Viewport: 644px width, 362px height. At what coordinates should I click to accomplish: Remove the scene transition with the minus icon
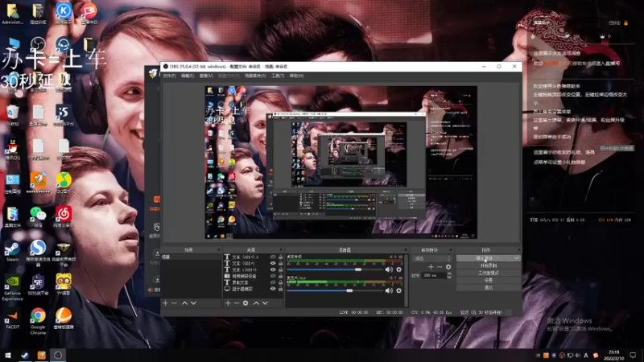(440, 267)
